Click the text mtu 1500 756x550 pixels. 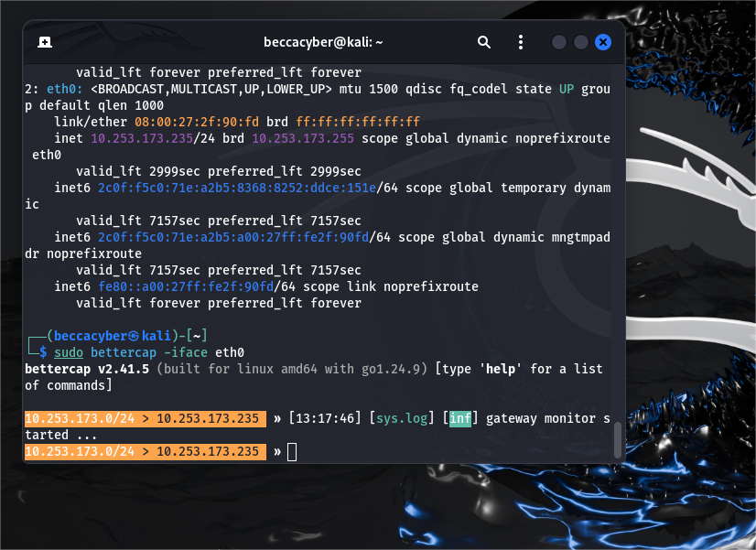(369, 89)
